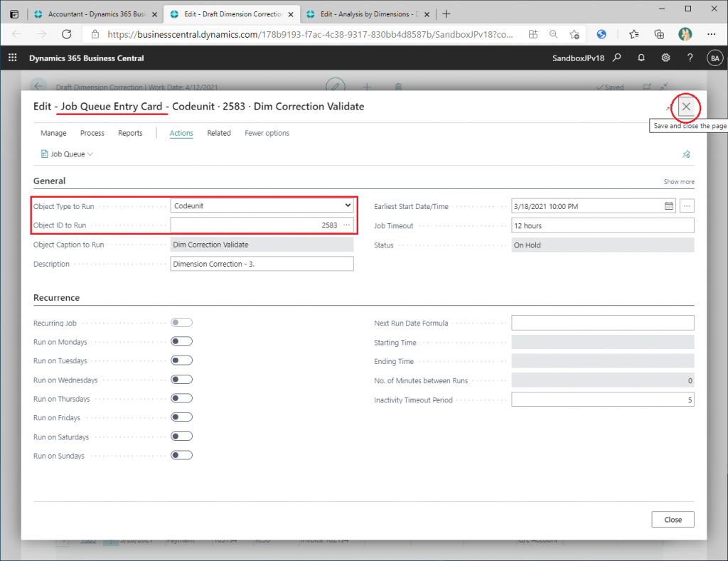Enable Run on Wednesdays

pyautogui.click(x=181, y=380)
